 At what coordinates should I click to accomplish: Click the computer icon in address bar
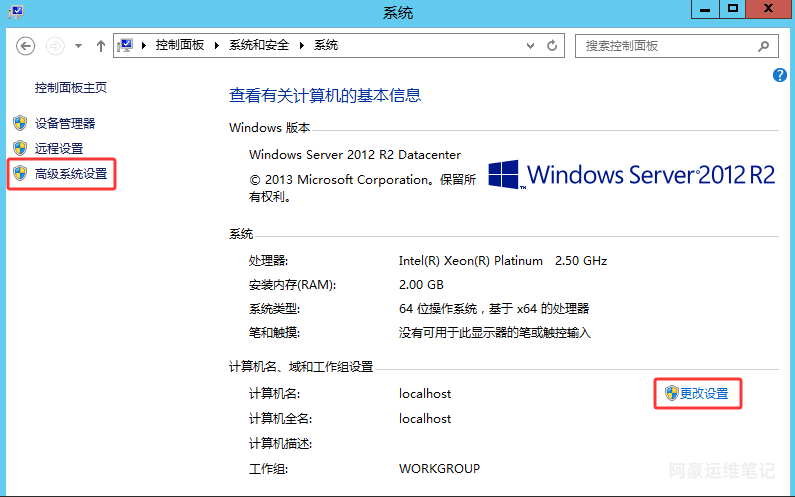click(x=125, y=46)
